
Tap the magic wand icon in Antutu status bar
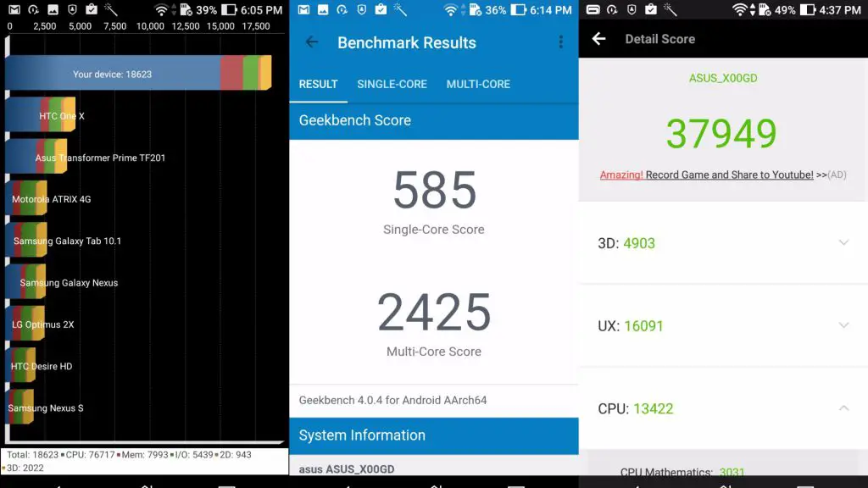(x=671, y=9)
